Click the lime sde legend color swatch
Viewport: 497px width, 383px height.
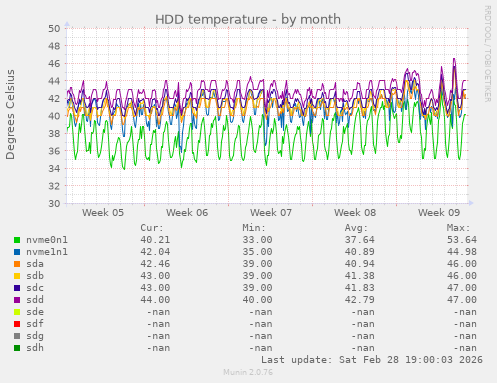tap(17, 312)
